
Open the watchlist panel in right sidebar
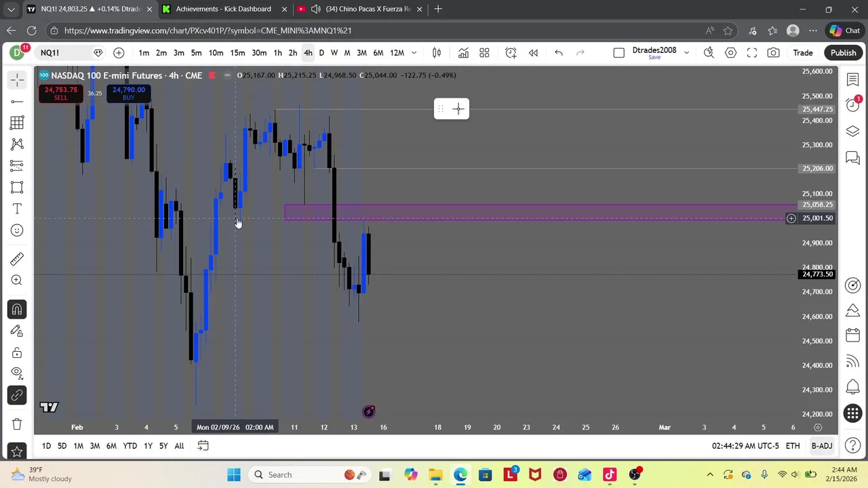pyautogui.click(x=853, y=80)
